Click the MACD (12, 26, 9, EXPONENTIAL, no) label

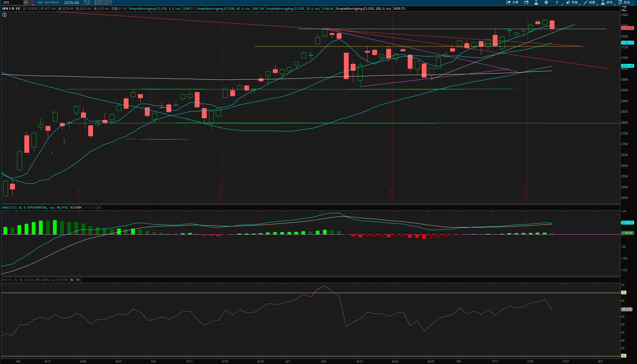click(28, 207)
